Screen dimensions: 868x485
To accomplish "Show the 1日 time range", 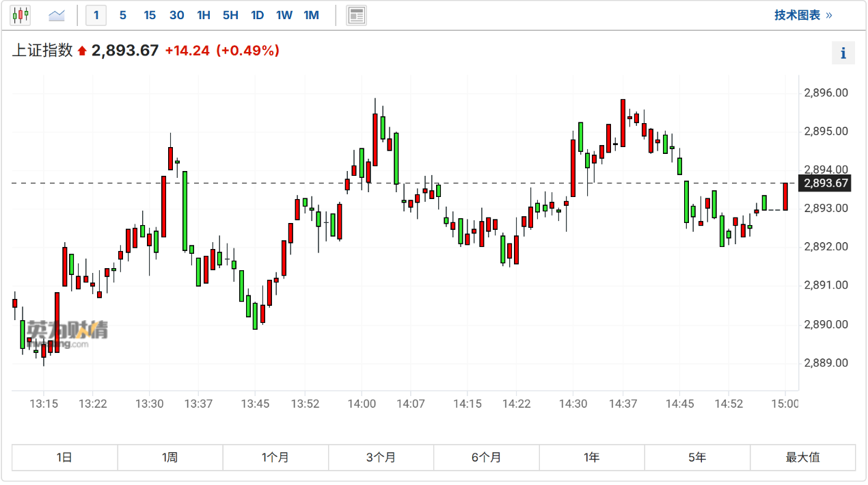I will 64,458.
